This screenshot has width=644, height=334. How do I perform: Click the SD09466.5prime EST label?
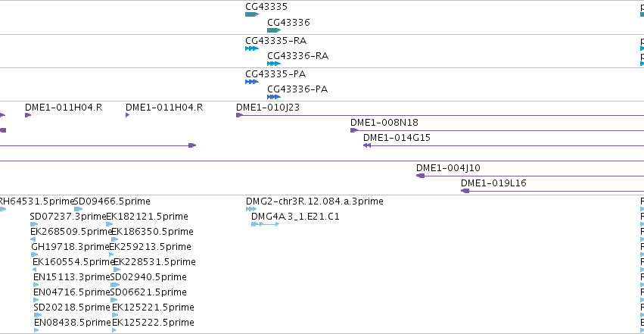tap(112, 201)
